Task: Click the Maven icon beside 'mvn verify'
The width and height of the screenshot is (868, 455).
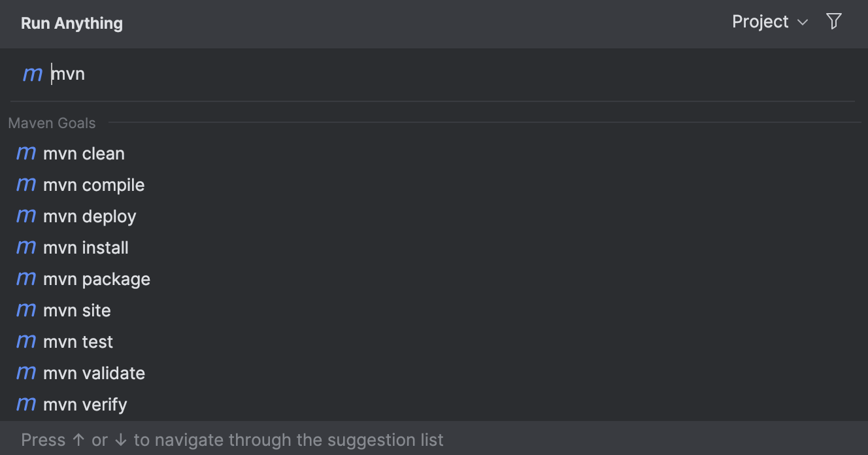Action: pyautogui.click(x=25, y=404)
